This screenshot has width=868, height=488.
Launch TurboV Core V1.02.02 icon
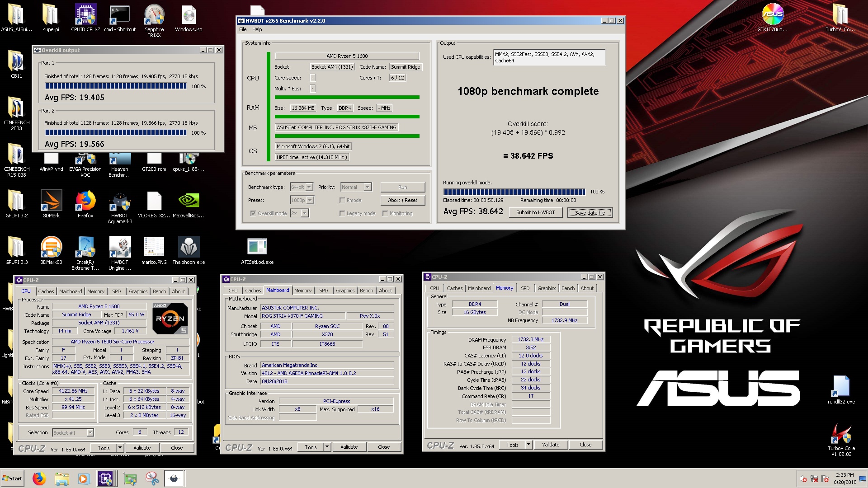(841, 440)
